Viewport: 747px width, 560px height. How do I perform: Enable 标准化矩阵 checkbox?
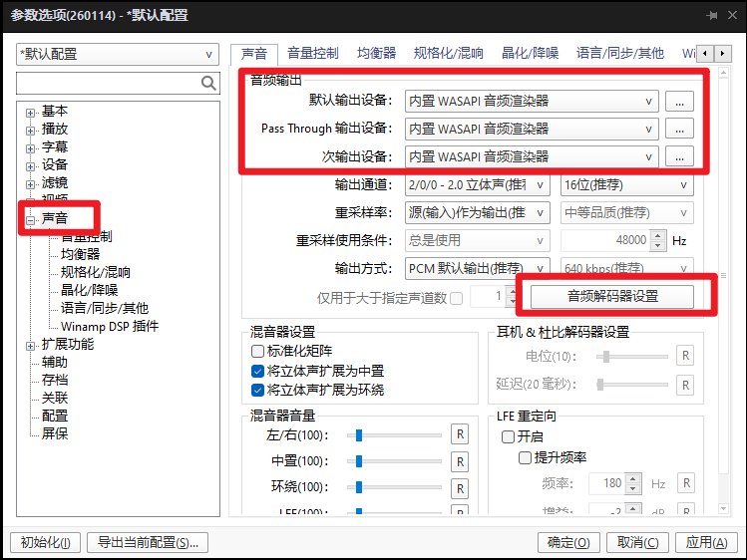coord(257,351)
